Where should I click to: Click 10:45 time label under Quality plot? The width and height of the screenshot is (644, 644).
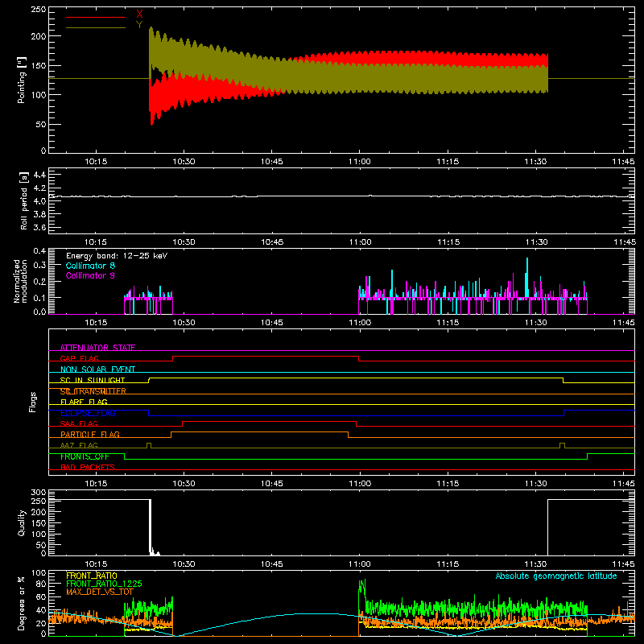pyautogui.click(x=271, y=564)
